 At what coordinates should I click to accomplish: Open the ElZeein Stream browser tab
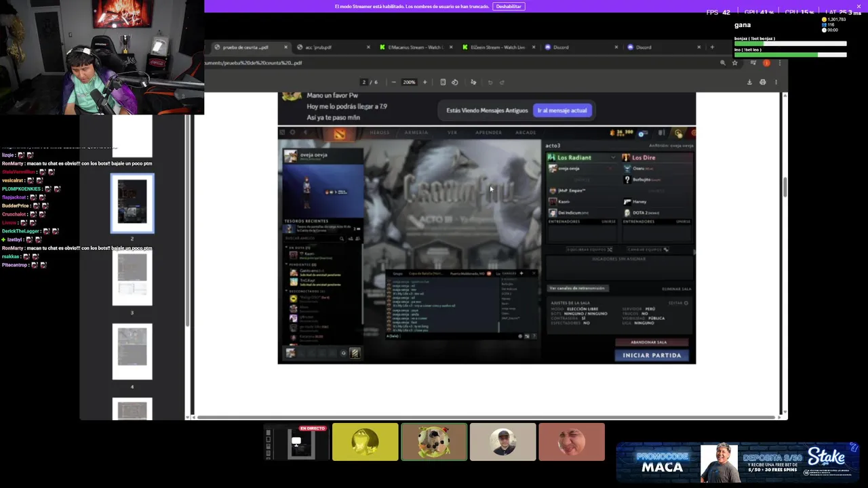[498, 47]
